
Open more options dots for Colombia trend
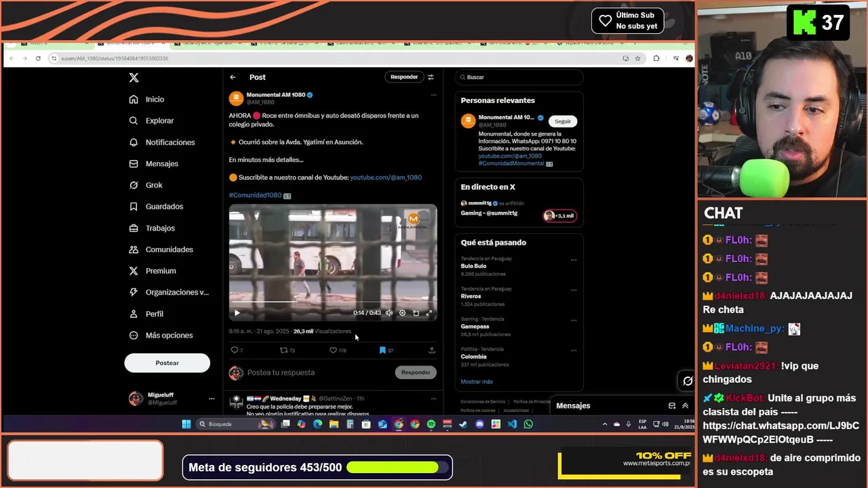click(x=574, y=350)
